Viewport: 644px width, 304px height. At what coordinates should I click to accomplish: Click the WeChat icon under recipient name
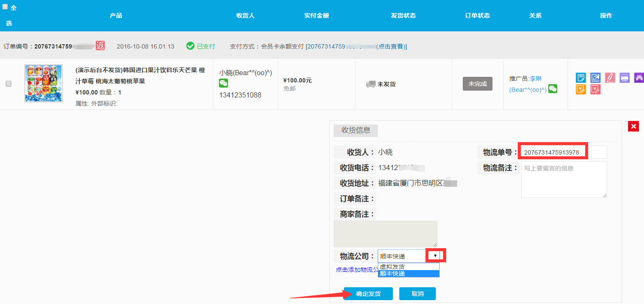pos(223,83)
